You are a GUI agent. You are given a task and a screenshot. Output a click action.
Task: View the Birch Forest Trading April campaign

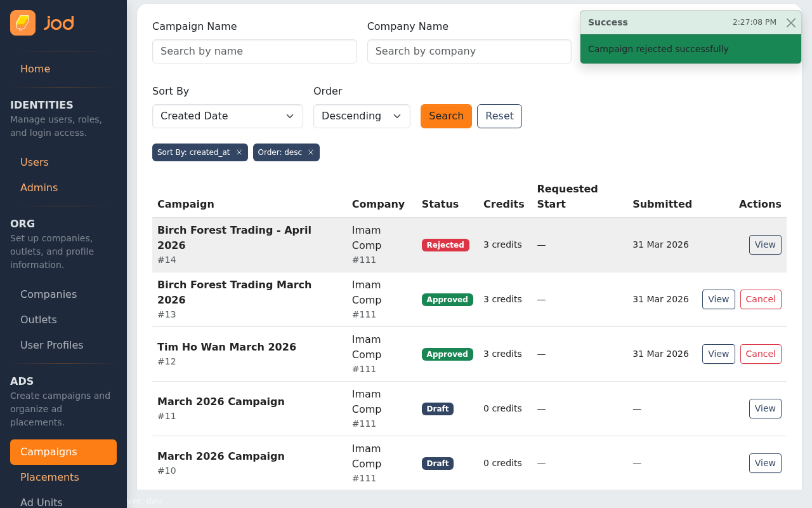tap(765, 244)
